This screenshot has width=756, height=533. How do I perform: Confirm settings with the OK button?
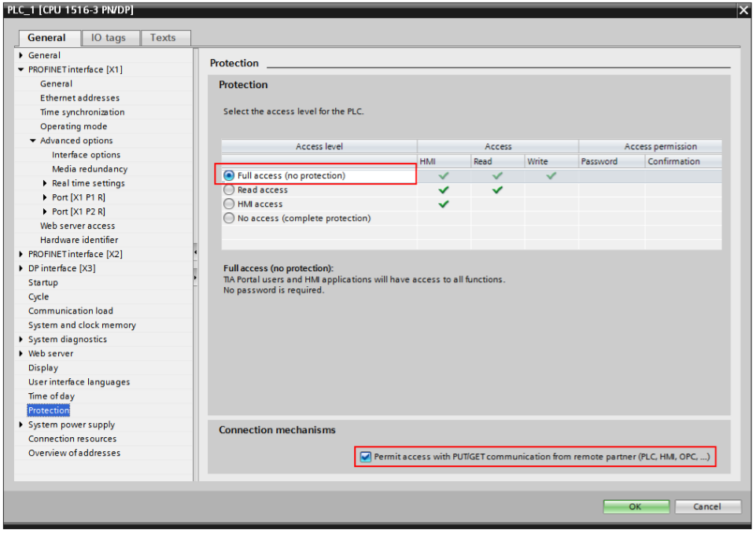coord(636,506)
